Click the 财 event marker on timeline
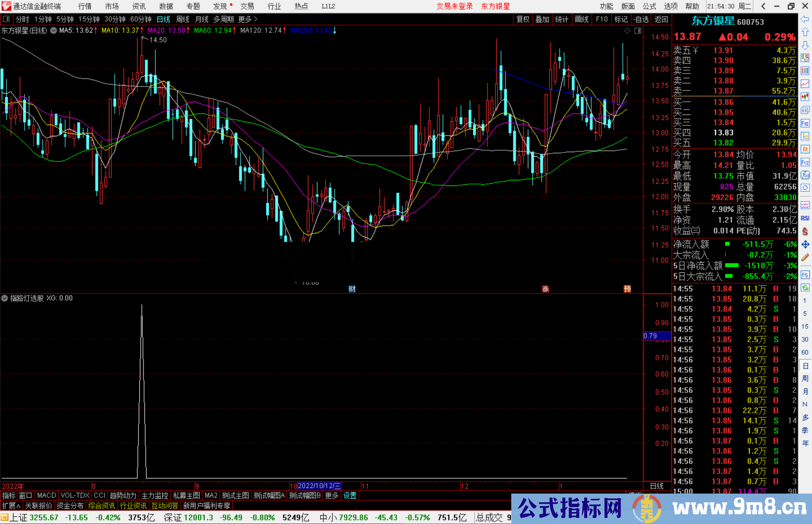 (x=352, y=289)
